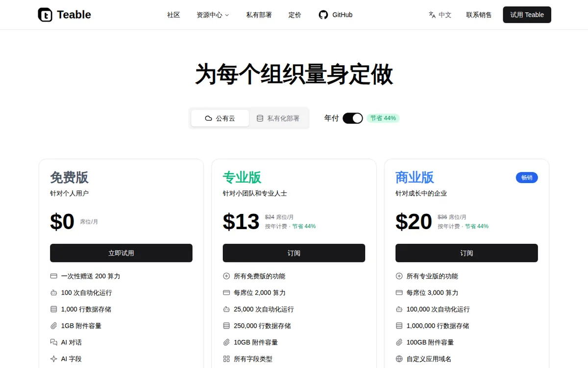Click 立即试用 in the free plan
Viewport: 588px width, 368px height.
(121, 253)
